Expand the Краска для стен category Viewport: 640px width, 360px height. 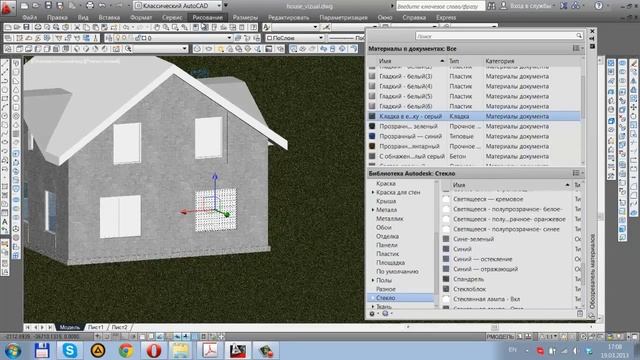click(373, 192)
